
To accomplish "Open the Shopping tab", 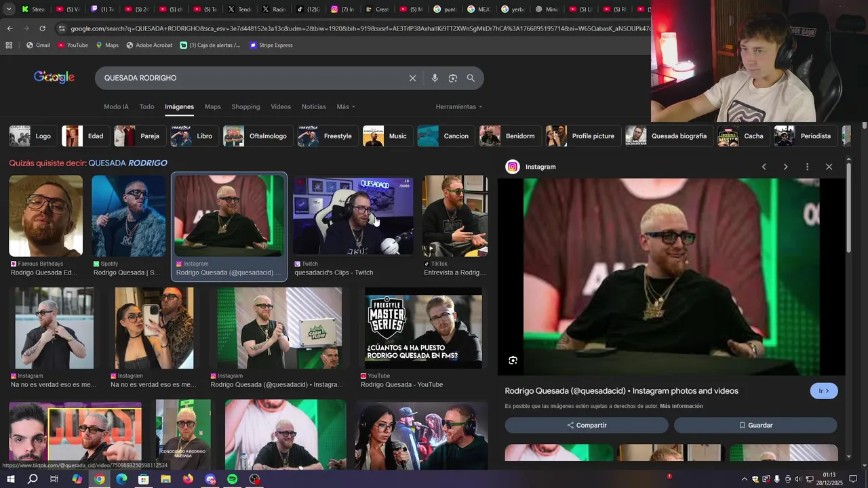I will [245, 106].
